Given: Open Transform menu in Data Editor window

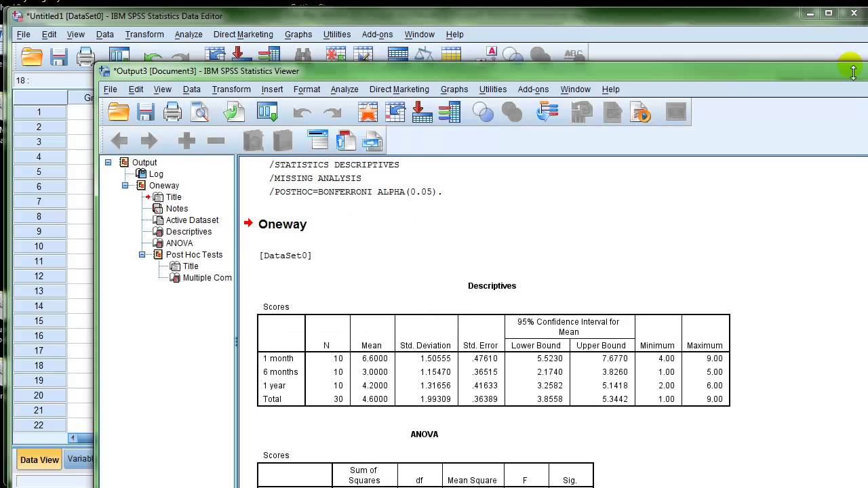Looking at the screenshot, I should pos(144,34).
